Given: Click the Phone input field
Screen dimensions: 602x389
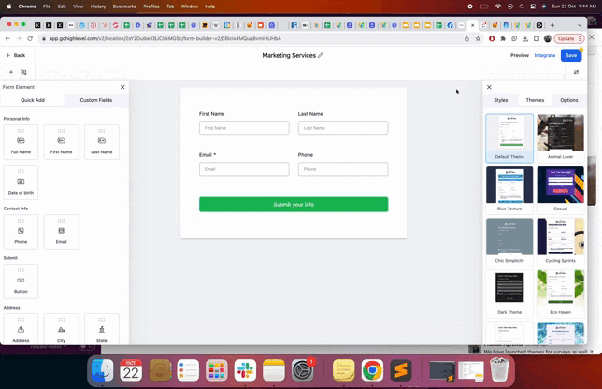Looking at the screenshot, I should (x=343, y=169).
